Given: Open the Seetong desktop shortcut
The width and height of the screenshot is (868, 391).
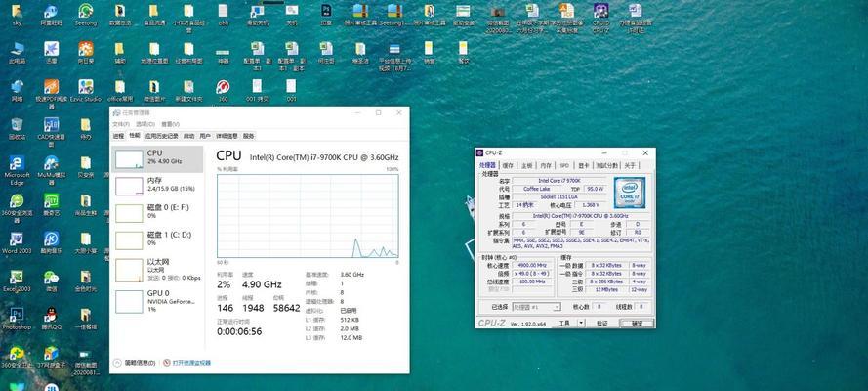Looking at the screenshot, I should [x=85, y=14].
